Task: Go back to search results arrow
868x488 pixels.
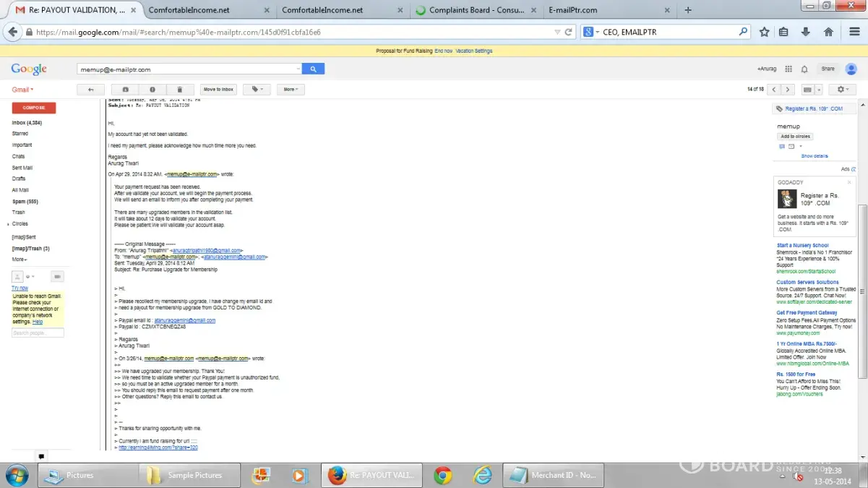Action: 90,90
